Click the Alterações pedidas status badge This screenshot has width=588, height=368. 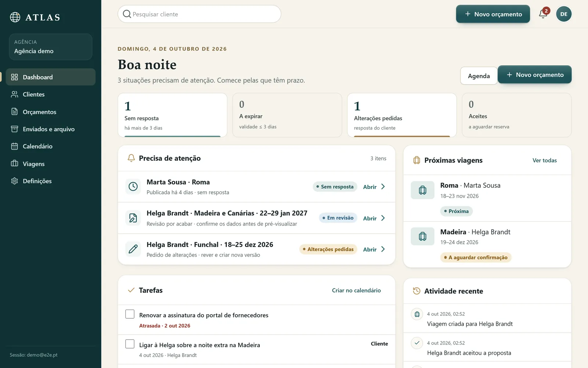[328, 249]
